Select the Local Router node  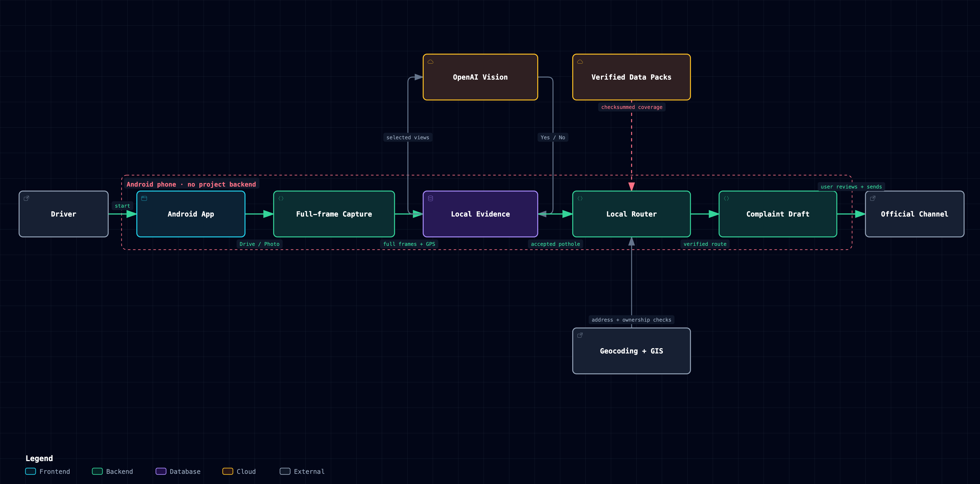(x=631, y=214)
